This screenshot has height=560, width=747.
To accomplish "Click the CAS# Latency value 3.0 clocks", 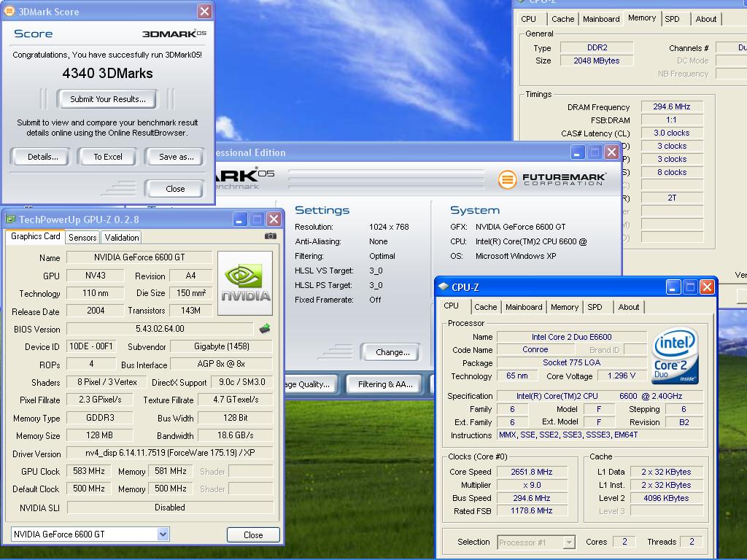I will 672,133.
